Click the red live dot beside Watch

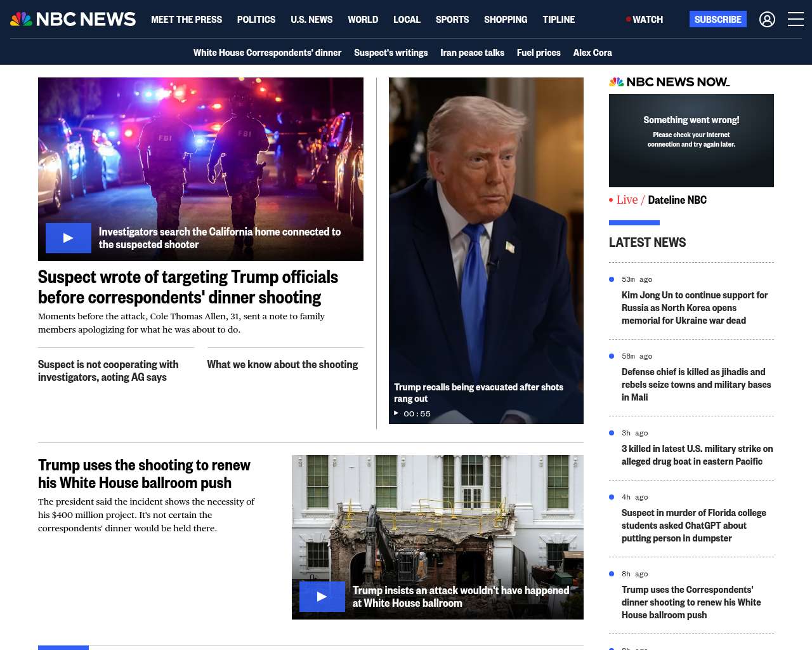628,20
